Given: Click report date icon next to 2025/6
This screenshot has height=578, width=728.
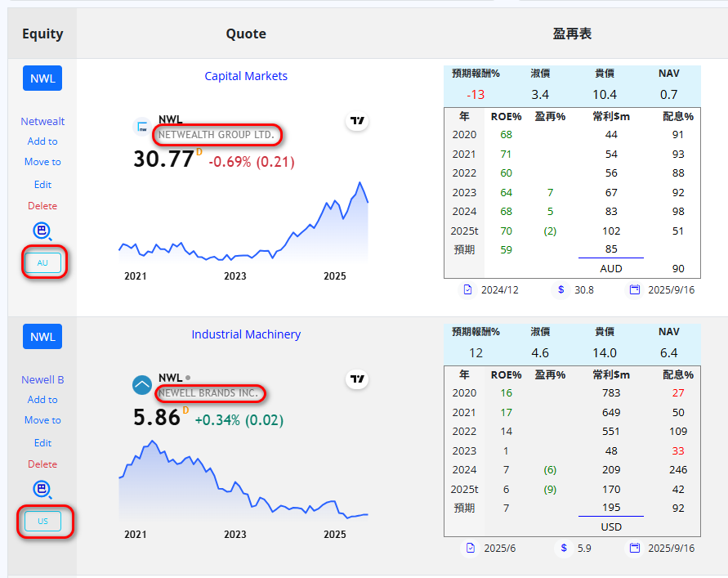Looking at the screenshot, I should coord(471,549).
